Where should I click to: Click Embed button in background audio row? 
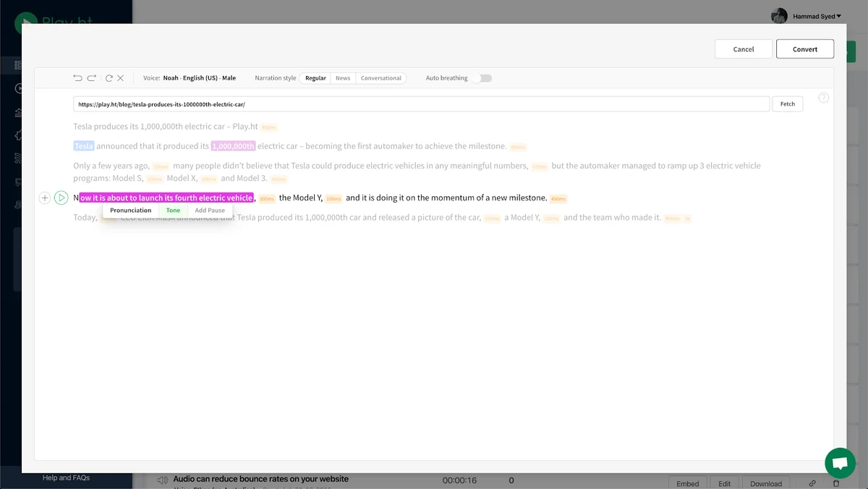coord(688,483)
